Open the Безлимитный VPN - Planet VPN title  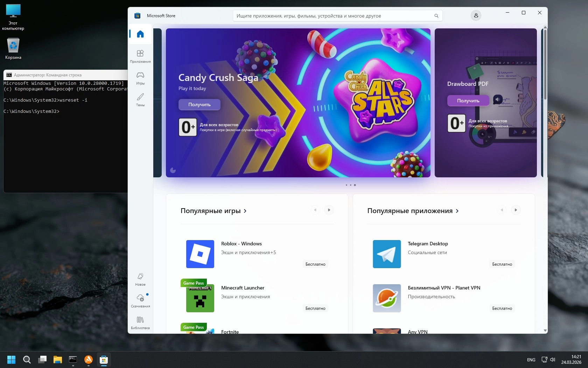point(444,288)
